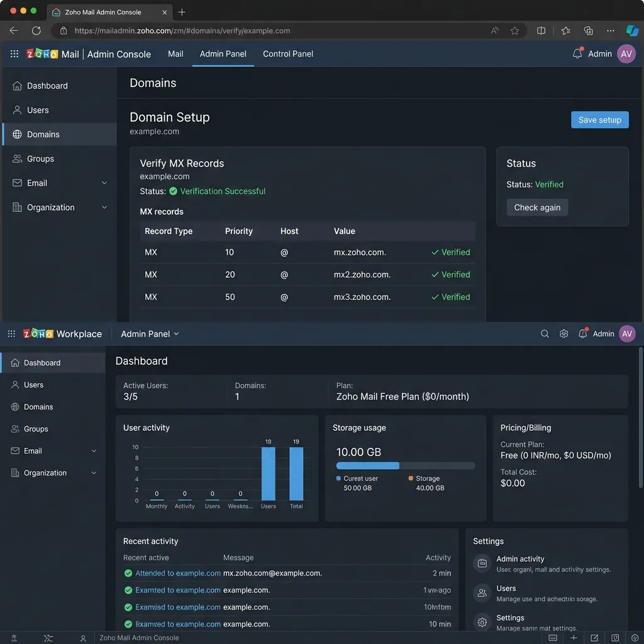Click the Total bar in User activity chart
This screenshot has width=644, height=644.
(x=296, y=474)
